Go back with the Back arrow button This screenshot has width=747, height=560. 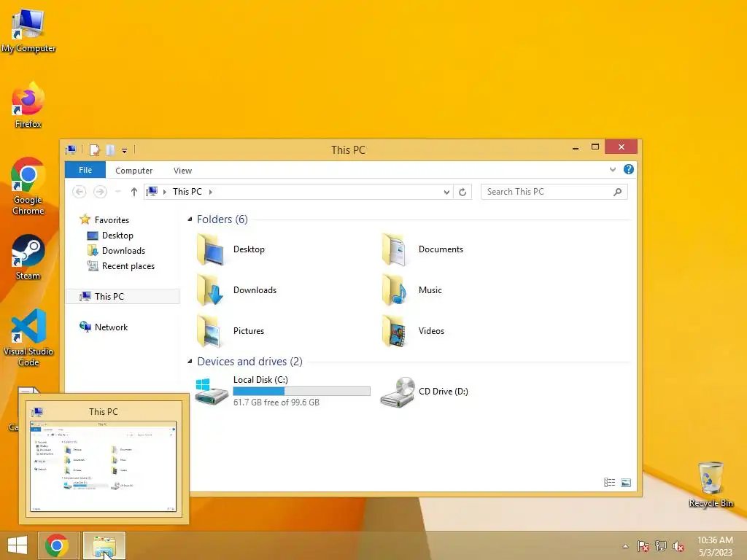click(x=79, y=192)
